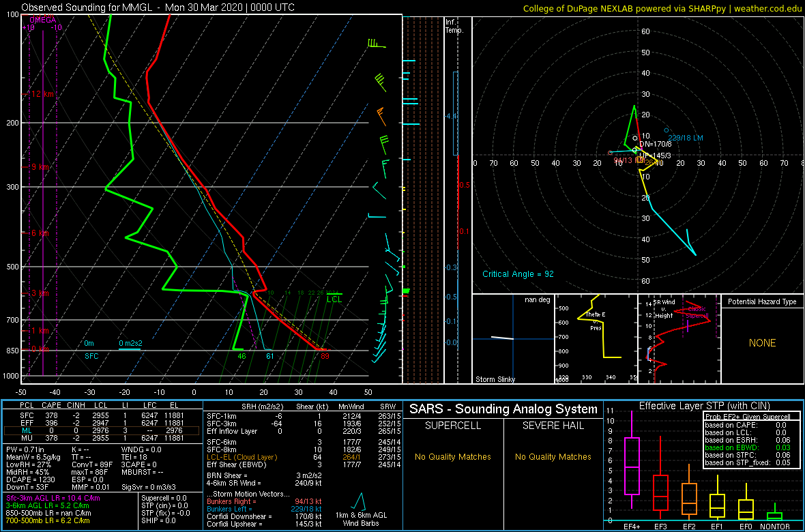
Task: Click the 1km & 6km AGL wind barb icon
Action: click(x=357, y=502)
